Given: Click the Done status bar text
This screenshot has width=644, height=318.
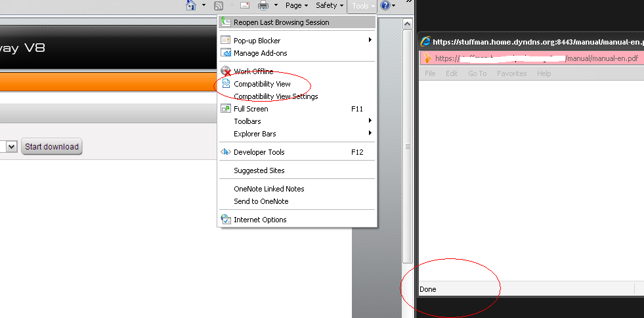Looking at the screenshot, I should click(428, 289).
